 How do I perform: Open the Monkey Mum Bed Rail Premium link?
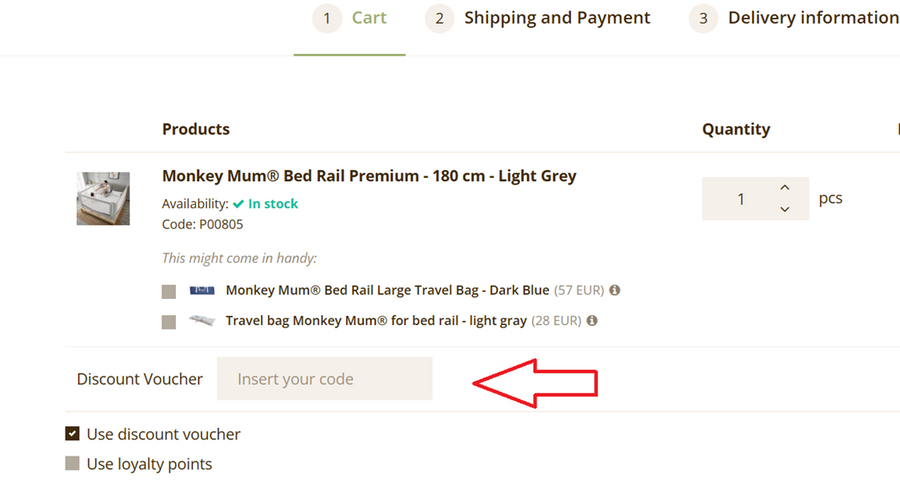coord(369,176)
